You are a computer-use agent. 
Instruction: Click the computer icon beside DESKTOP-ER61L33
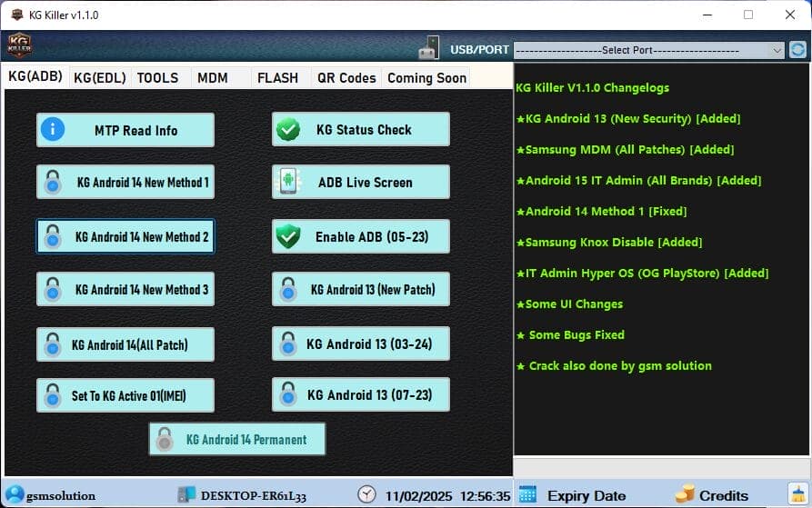point(186,494)
